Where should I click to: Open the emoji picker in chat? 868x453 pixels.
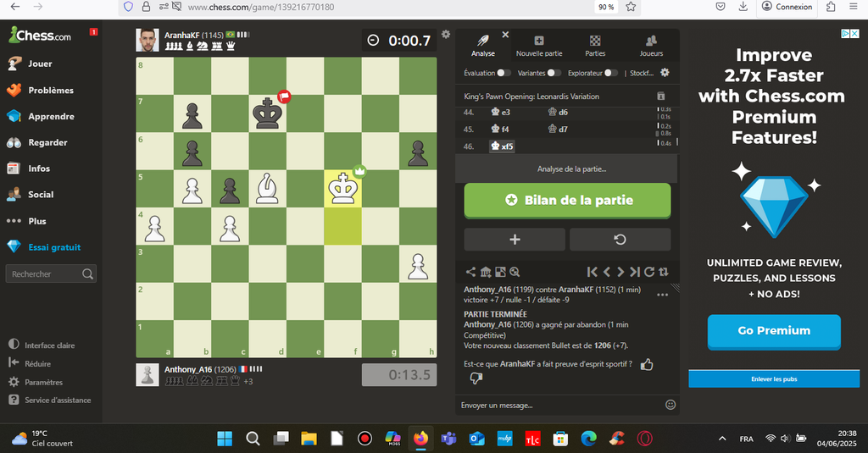pos(670,406)
